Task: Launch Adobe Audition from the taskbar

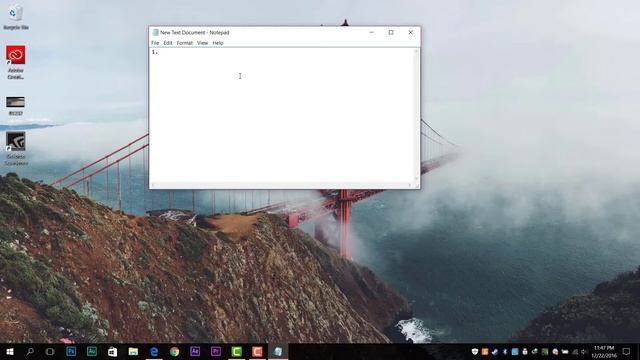Action: tap(92, 351)
